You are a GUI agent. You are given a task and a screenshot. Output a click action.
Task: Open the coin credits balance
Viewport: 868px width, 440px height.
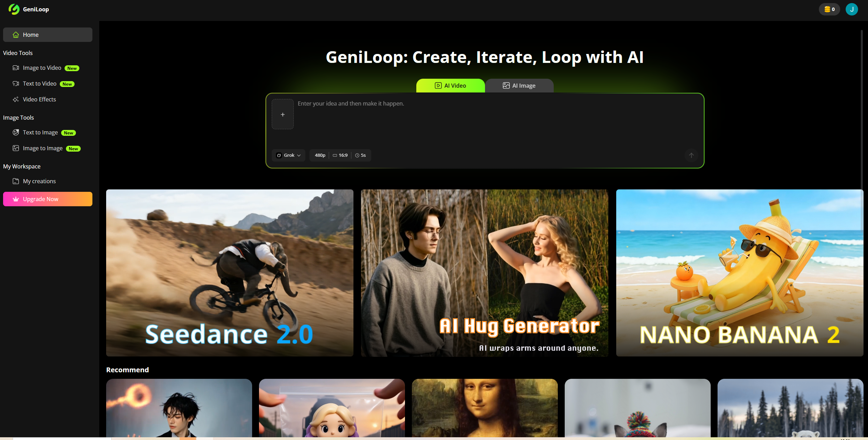coord(829,9)
